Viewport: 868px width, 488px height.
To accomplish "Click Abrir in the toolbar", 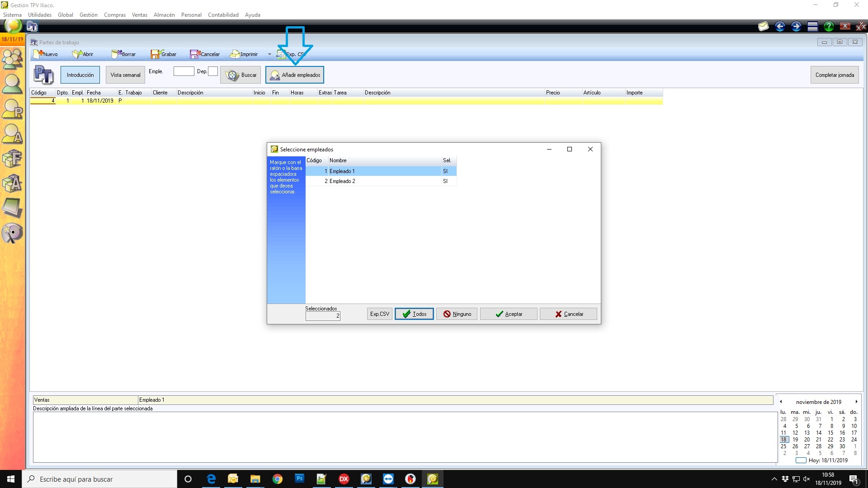I will [83, 54].
